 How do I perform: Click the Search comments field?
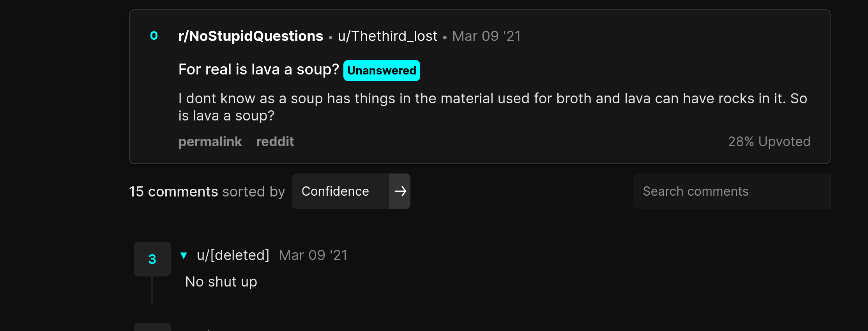pyautogui.click(x=731, y=191)
